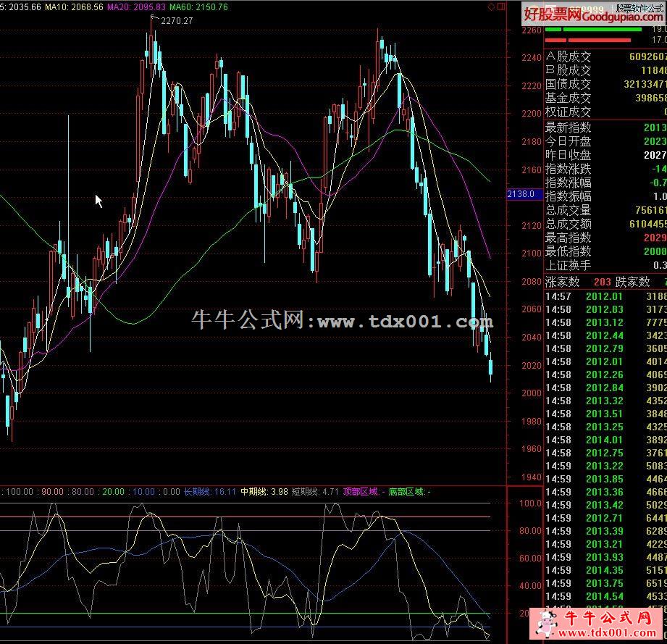Select the 国债成交 row in side panel

coord(605,84)
